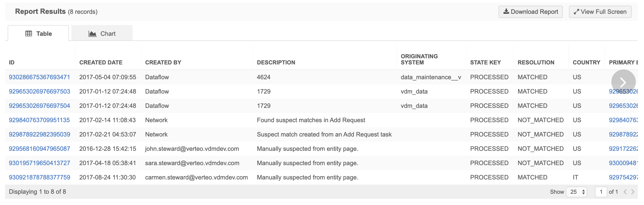Open record ID 929568160947965087
Screen dimensions: 644x205
tap(39, 149)
